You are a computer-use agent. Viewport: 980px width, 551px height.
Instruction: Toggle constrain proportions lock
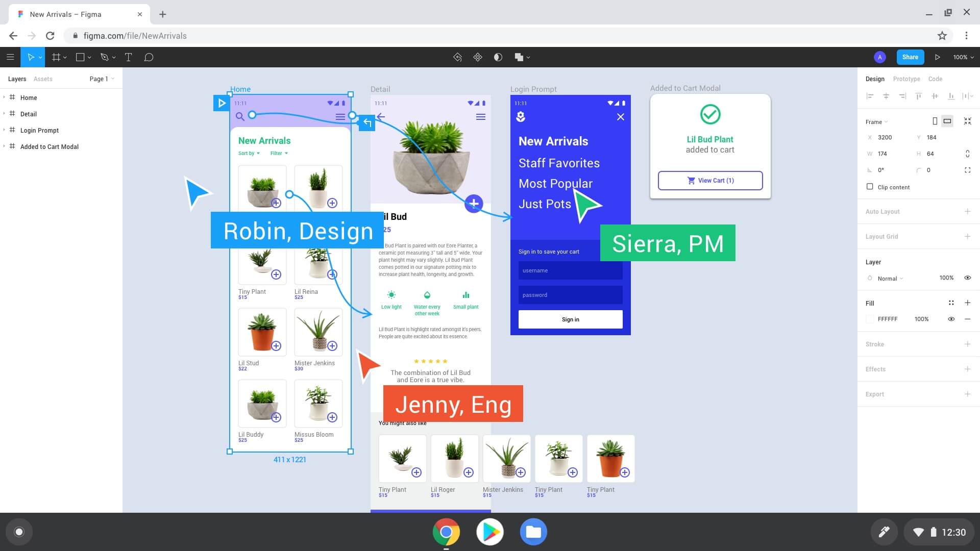tap(967, 154)
